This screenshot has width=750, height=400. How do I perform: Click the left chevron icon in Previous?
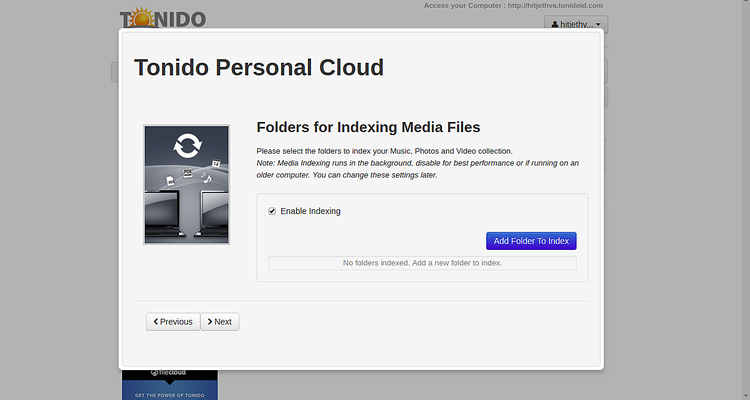(155, 321)
